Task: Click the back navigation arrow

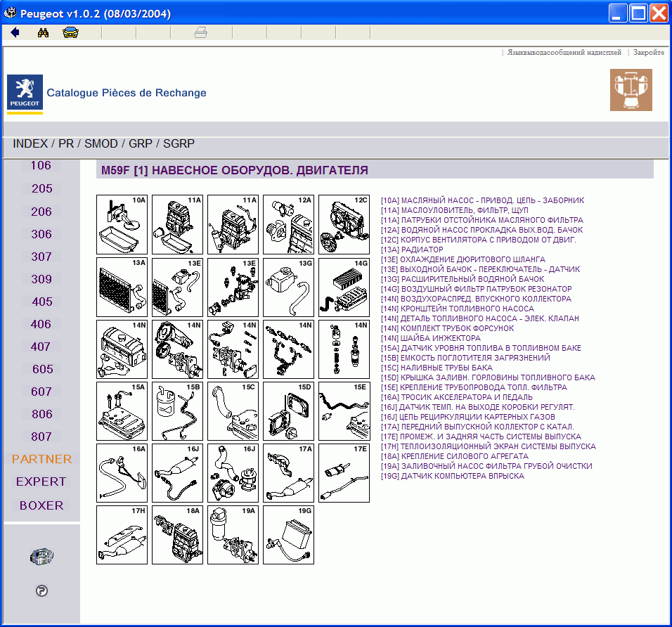Action: (x=14, y=32)
